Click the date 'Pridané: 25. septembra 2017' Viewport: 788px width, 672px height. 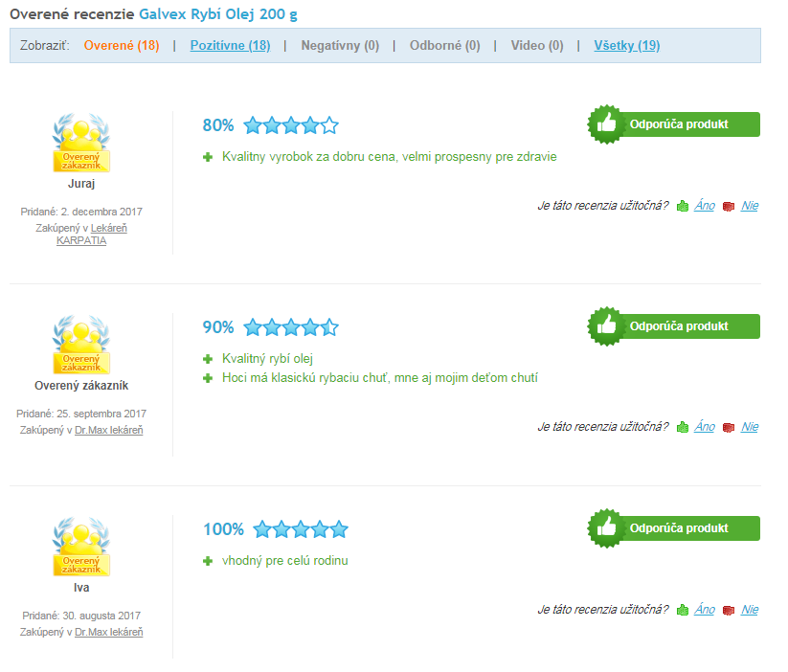[x=81, y=414]
